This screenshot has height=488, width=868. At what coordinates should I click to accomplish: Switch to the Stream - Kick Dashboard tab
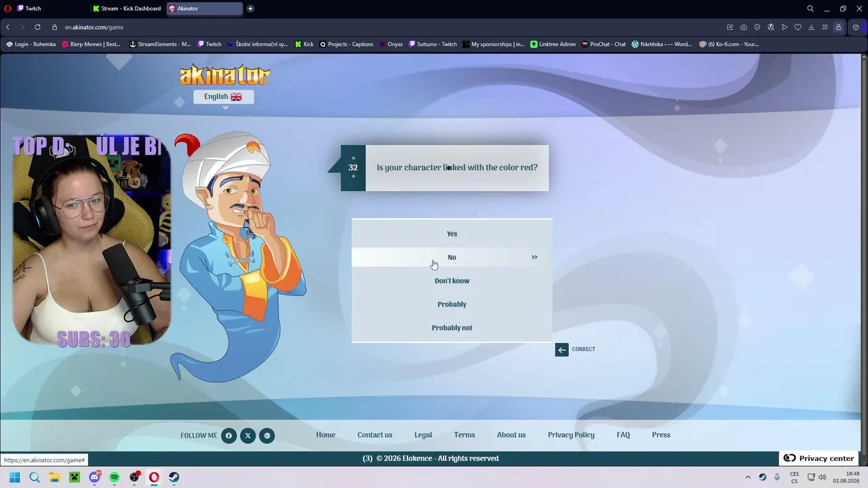point(127,9)
